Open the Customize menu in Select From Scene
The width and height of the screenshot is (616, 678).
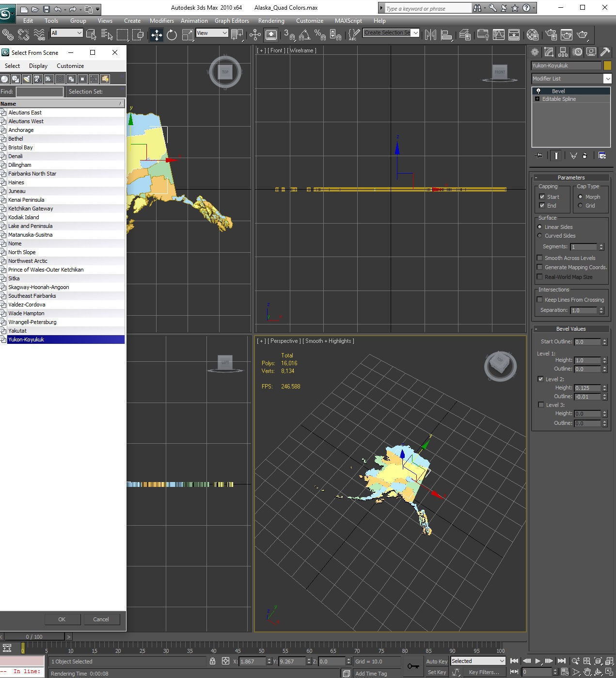click(x=70, y=66)
